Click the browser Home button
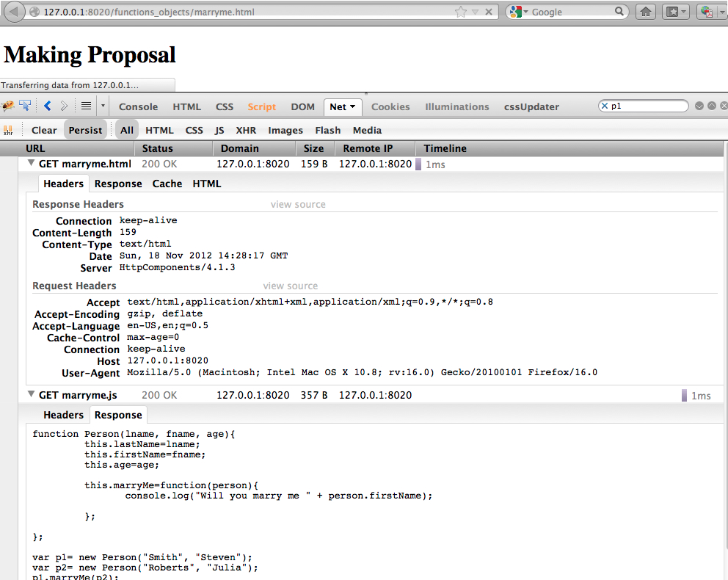 coord(646,12)
